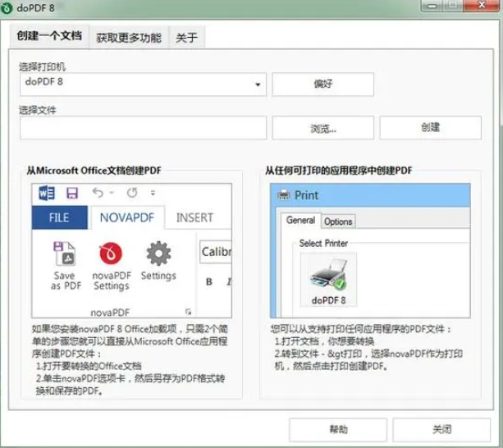503x448 pixels.
Task: Click the Calibri font box
Action: point(216,252)
